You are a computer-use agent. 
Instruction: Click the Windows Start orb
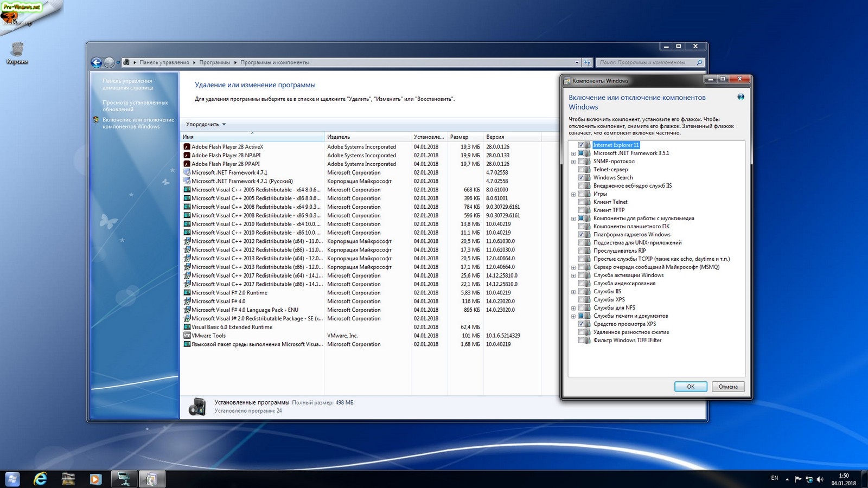(12, 479)
